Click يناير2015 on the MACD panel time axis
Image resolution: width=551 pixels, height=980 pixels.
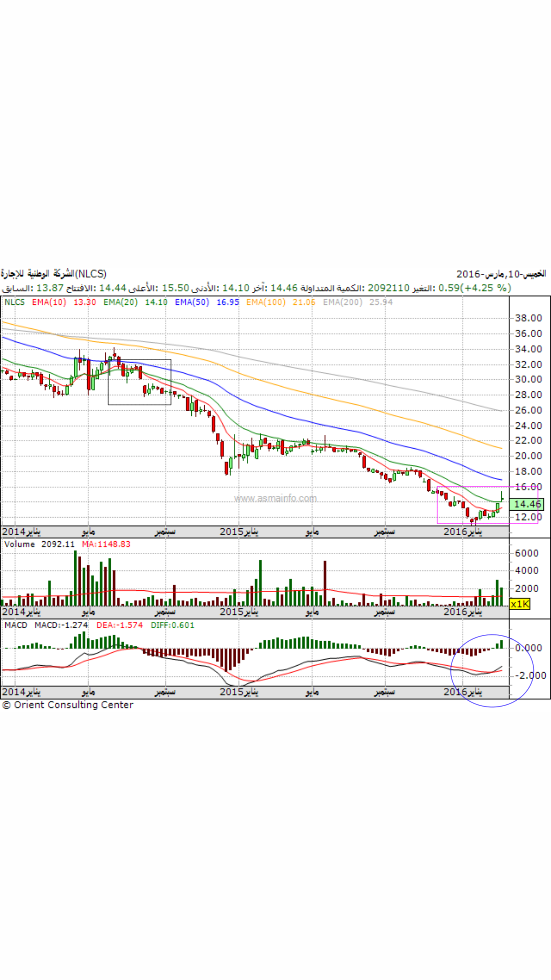(x=239, y=692)
